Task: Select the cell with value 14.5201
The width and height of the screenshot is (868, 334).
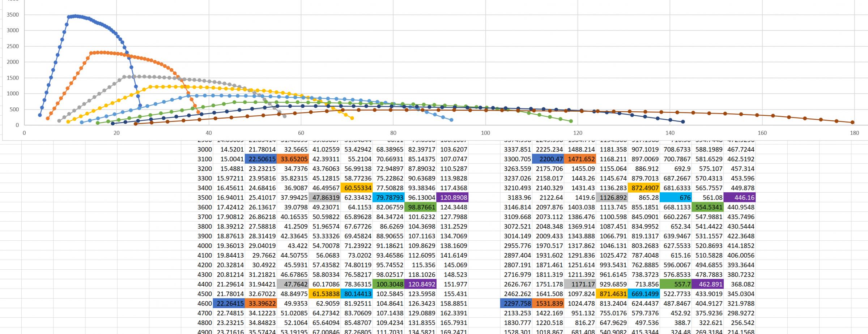Action: point(229,149)
